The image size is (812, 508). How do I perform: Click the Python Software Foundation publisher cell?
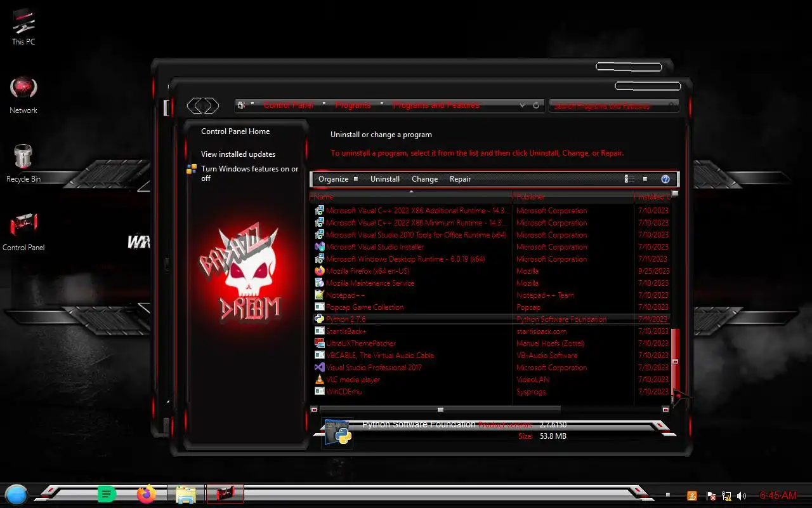pos(561,319)
